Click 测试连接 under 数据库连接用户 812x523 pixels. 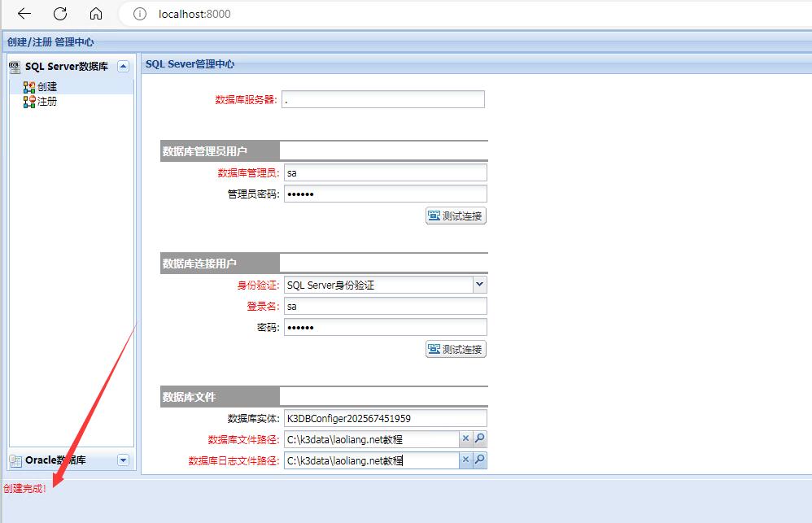pos(456,350)
